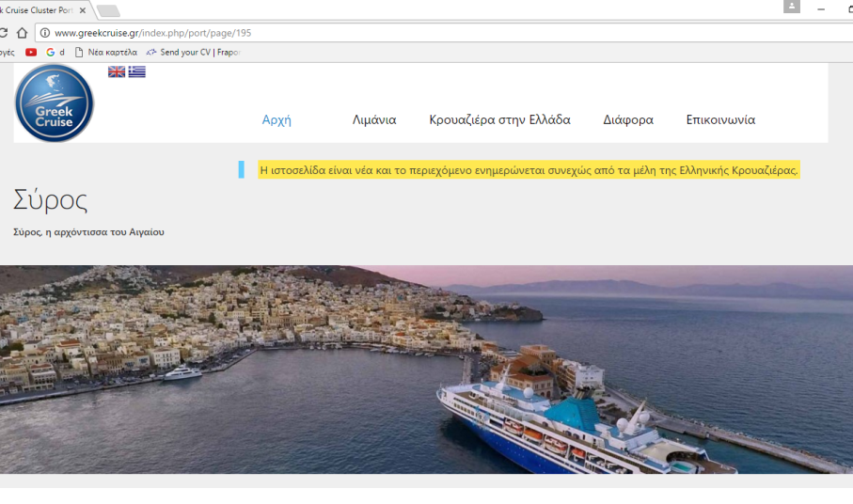853x504 pixels.
Task: Close the Greek Cruise Cluster tab
Action: [83, 10]
